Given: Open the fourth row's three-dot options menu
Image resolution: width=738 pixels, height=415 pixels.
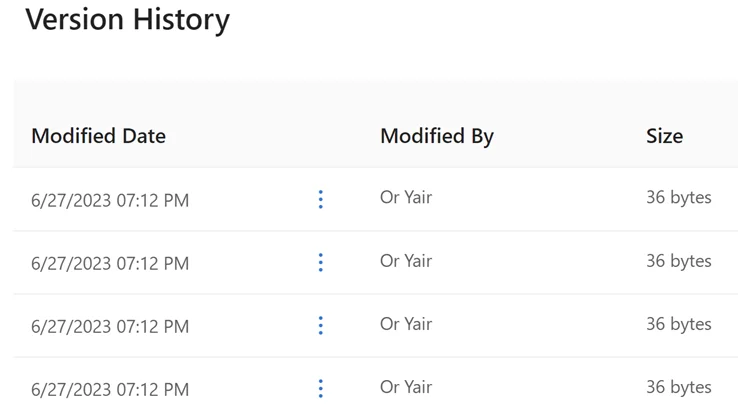Looking at the screenshot, I should click(320, 388).
